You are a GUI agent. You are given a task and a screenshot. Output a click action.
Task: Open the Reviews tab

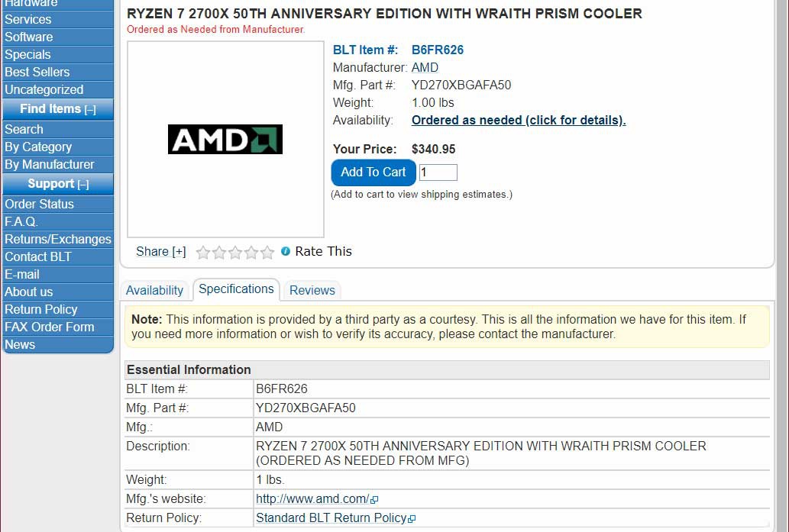coord(312,290)
